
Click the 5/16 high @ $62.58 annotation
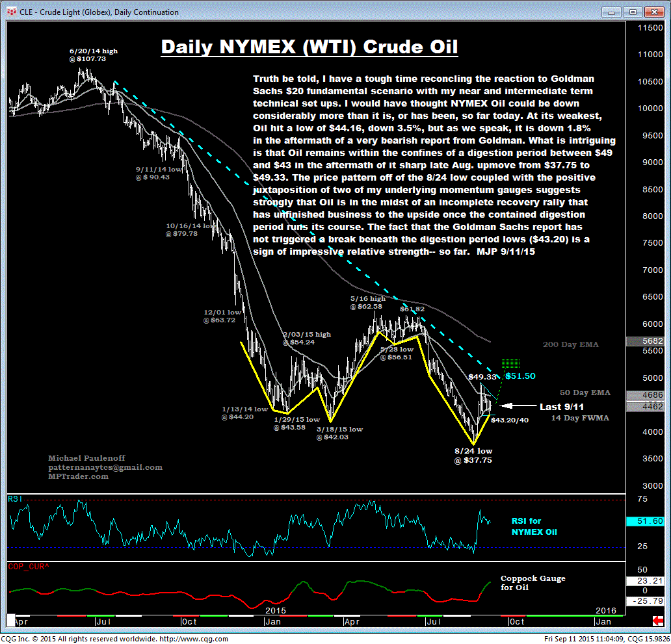pyautogui.click(x=367, y=302)
